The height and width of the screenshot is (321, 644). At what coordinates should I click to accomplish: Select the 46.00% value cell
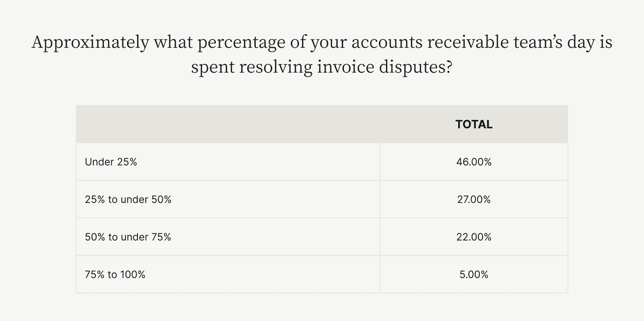pos(474,162)
